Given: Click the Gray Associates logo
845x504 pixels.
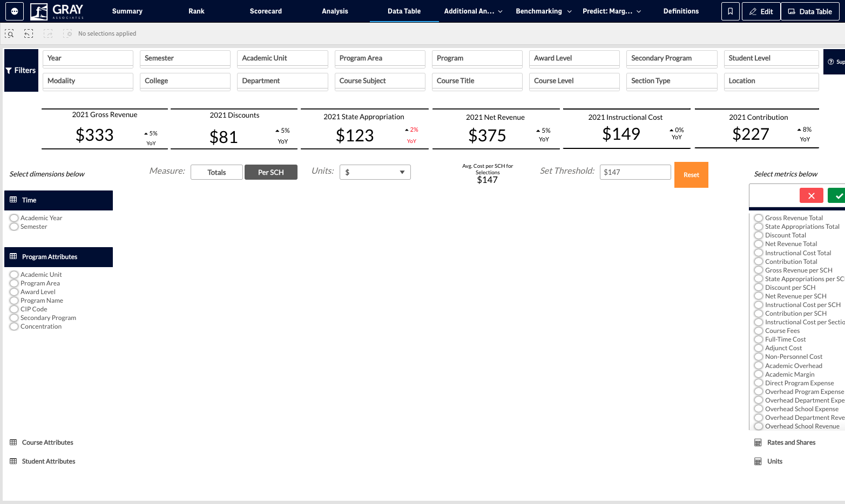Looking at the screenshot, I should pos(57,11).
